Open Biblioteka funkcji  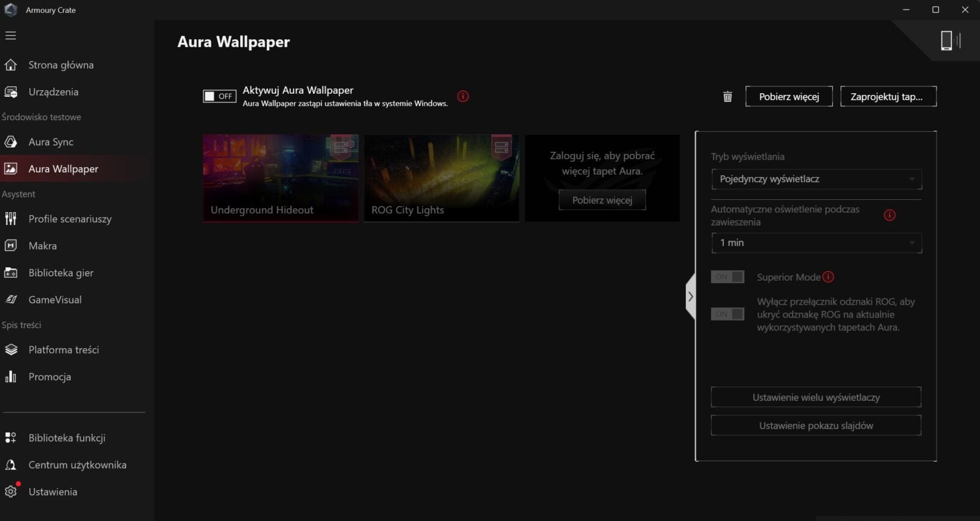pyautogui.click(x=67, y=438)
